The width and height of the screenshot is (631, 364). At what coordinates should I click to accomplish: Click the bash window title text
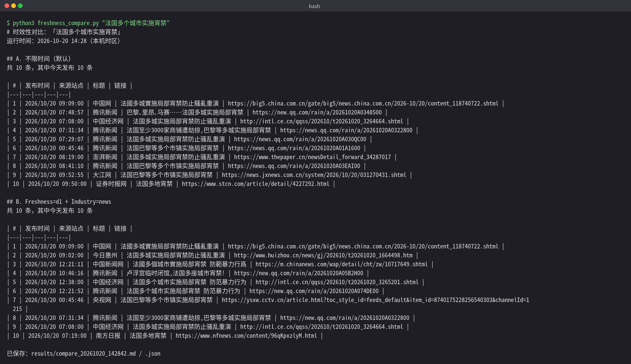point(314,6)
